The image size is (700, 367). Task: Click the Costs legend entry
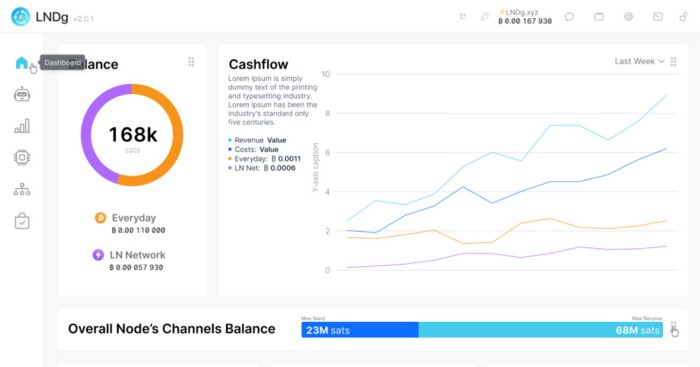(253, 150)
